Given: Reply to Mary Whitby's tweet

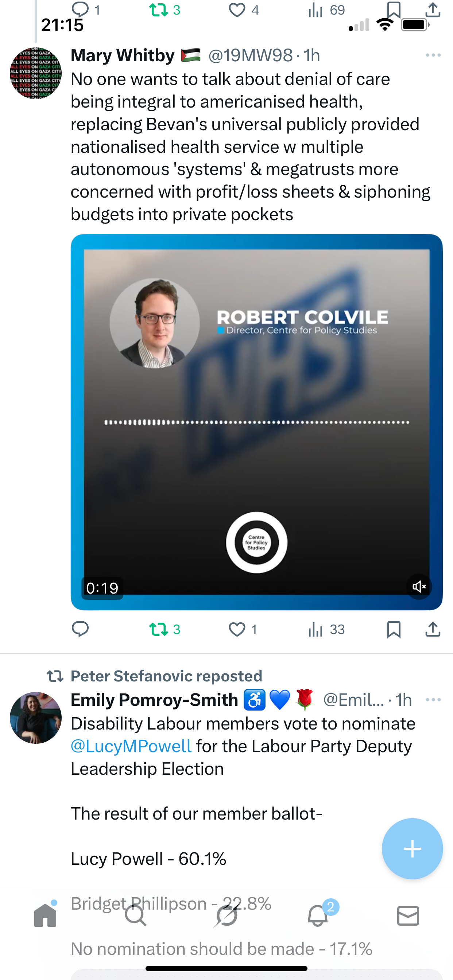Looking at the screenshot, I should tap(80, 629).
